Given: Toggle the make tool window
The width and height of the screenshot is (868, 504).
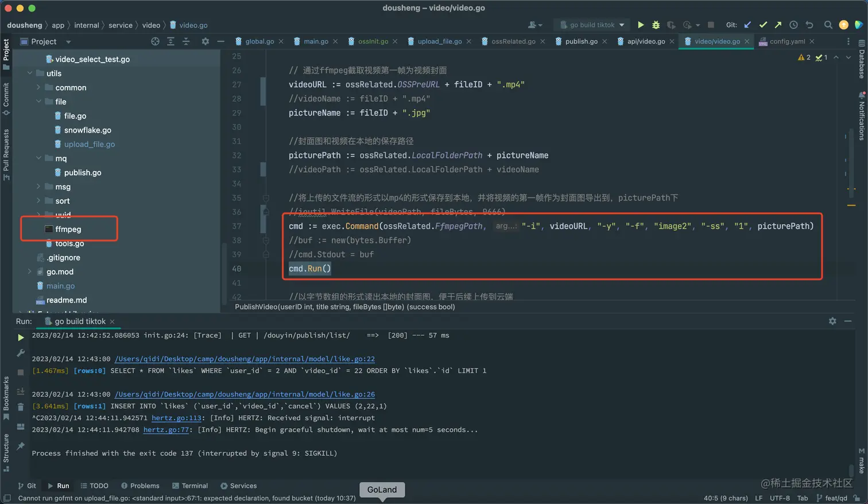Looking at the screenshot, I should [862, 461].
